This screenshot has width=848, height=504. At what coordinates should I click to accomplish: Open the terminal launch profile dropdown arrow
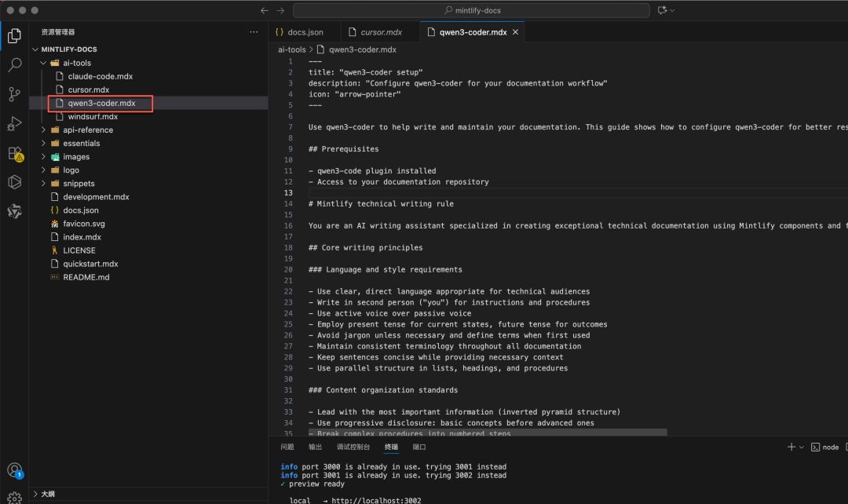click(802, 447)
